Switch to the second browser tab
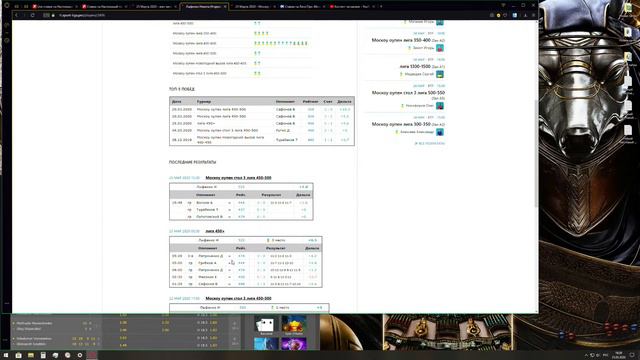Screen dimensions: 640x360 pyautogui.click(x=104, y=7)
